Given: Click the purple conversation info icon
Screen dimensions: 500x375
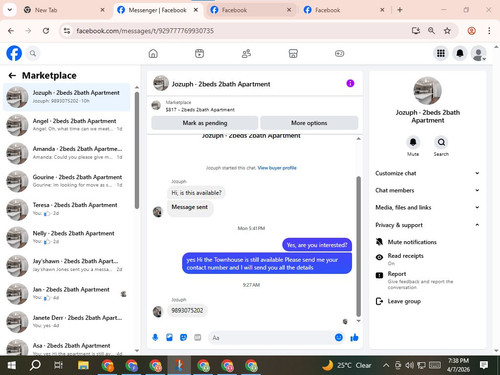Looking at the screenshot, I should [x=350, y=83].
